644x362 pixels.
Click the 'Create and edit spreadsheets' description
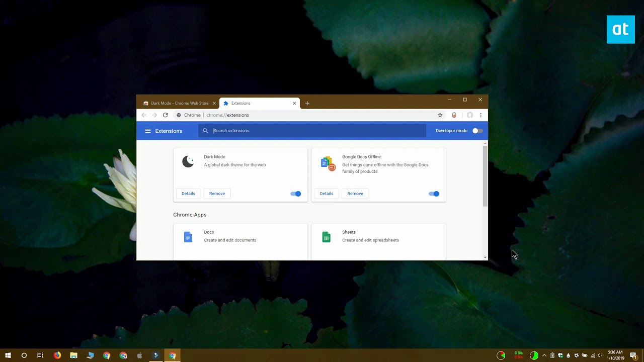370,240
